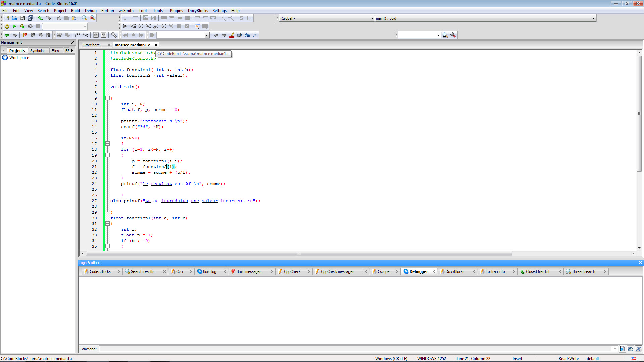Switch to the Build log tab
The width and height of the screenshot is (644, 362).
point(209,271)
